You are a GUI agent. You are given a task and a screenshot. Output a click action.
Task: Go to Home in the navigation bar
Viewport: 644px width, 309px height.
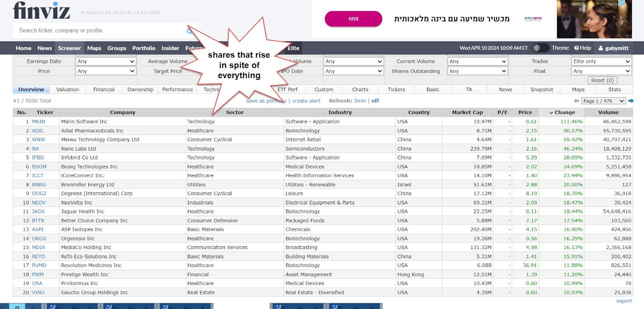[23, 48]
